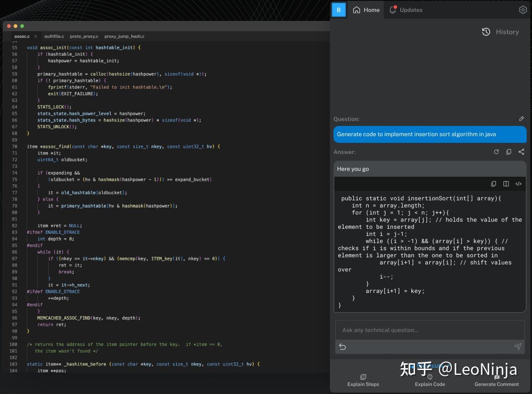
Task: Switch to proto_proxy.c tab
Action: click(84, 37)
